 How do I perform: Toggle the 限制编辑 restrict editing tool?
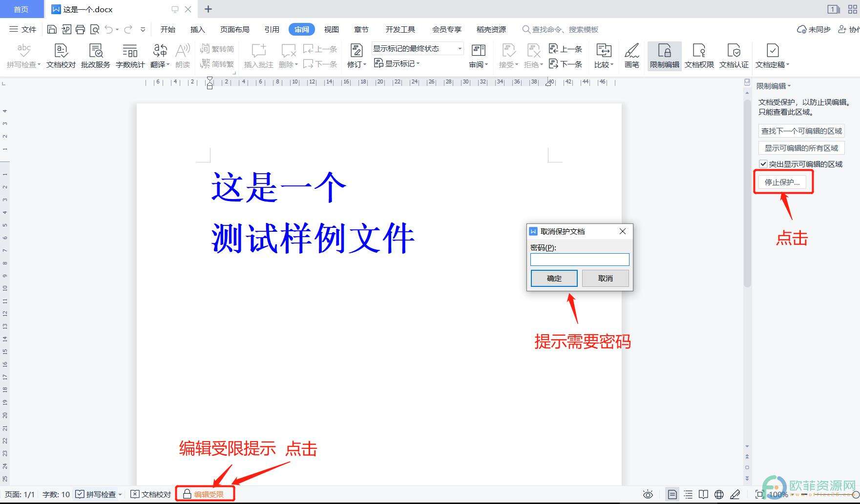pos(664,56)
